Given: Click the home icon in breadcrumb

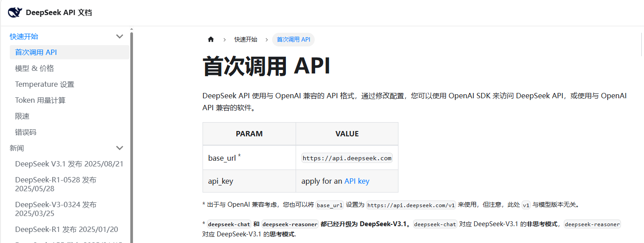Looking at the screenshot, I should point(211,39).
